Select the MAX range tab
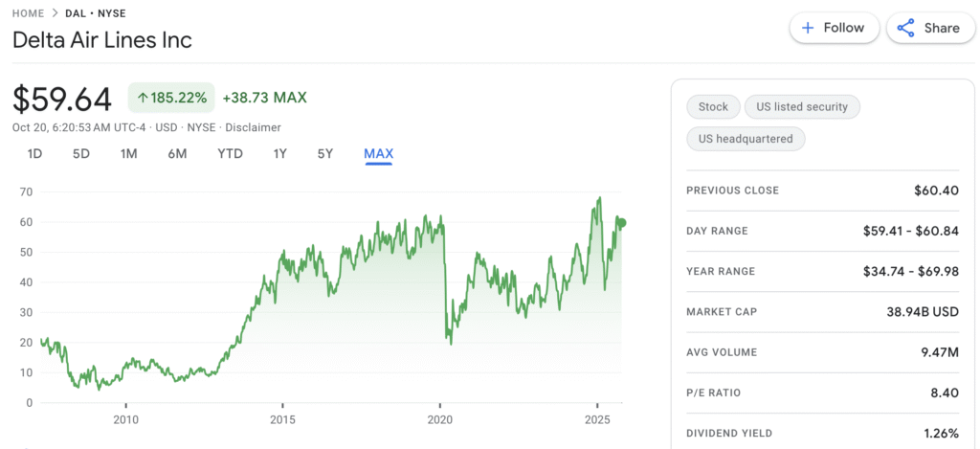The height and width of the screenshot is (449, 980). tap(379, 154)
